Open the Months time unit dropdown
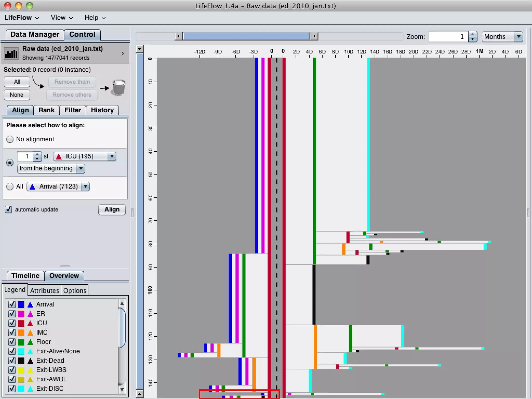This screenshot has height=399, width=532. (502, 37)
